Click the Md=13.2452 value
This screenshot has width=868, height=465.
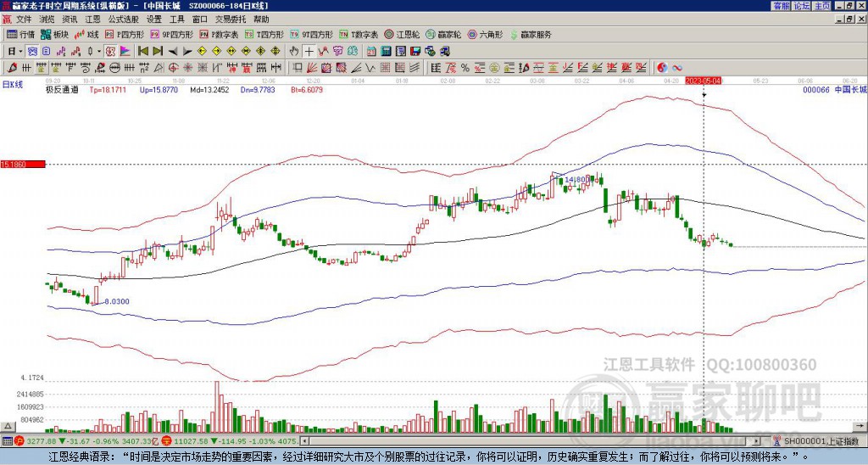[209, 89]
